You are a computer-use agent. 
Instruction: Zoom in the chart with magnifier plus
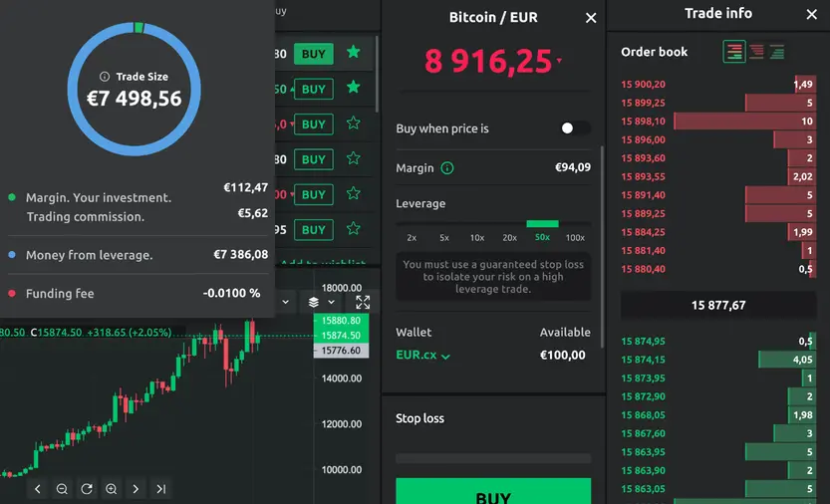tap(112, 489)
